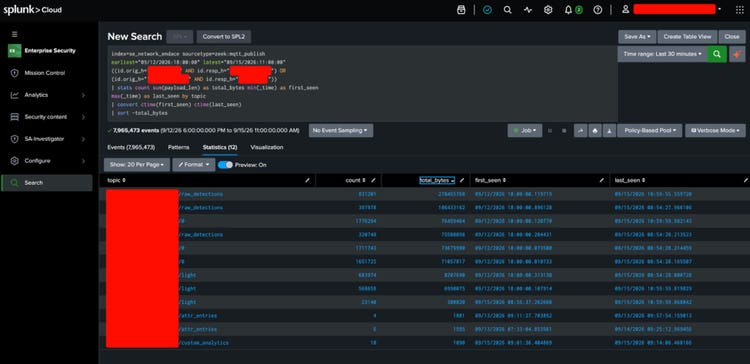This screenshot has height=364, width=750.
Task: Switch to the Patterns tab
Action: 178,147
